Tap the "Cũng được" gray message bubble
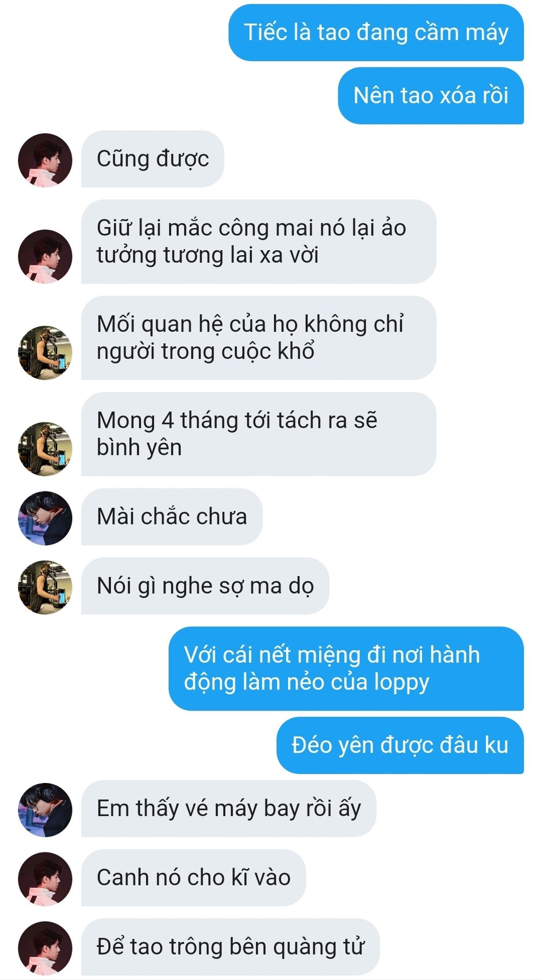The image size is (542, 980). 153,159
